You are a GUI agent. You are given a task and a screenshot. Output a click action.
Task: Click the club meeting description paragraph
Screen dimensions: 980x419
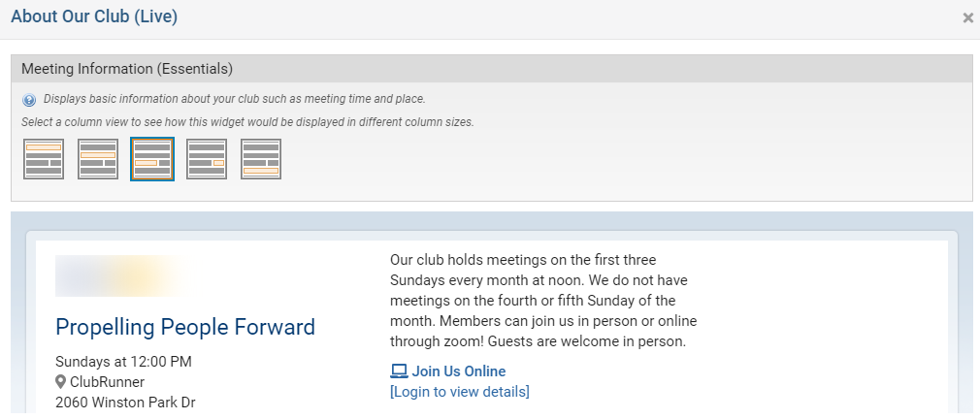543,301
